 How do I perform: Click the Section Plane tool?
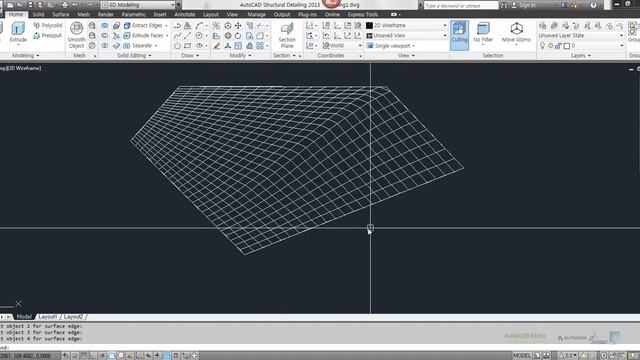click(287, 36)
